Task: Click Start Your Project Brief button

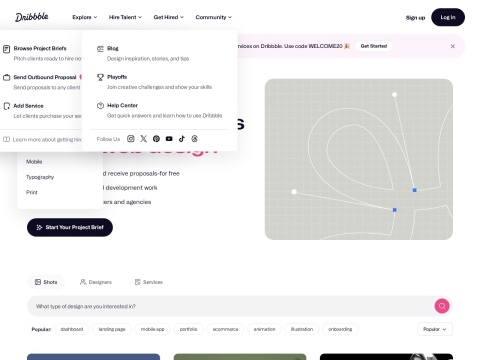Action: point(70,227)
